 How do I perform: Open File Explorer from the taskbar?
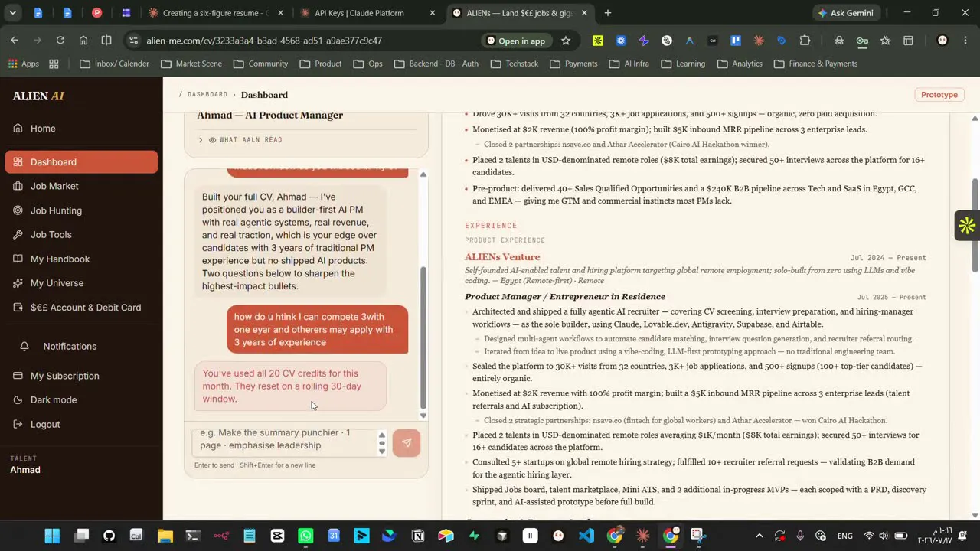[x=165, y=536]
